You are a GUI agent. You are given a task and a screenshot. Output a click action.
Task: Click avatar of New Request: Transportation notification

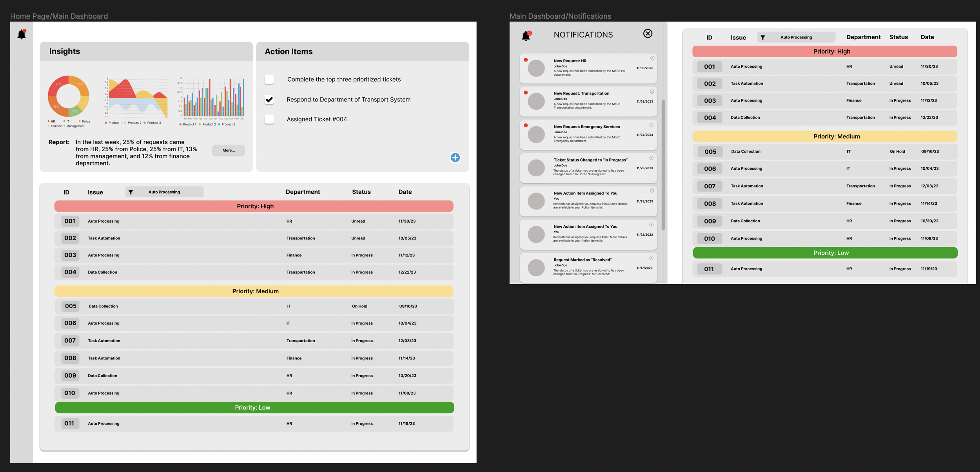pyautogui.click(x=536, y=101)
